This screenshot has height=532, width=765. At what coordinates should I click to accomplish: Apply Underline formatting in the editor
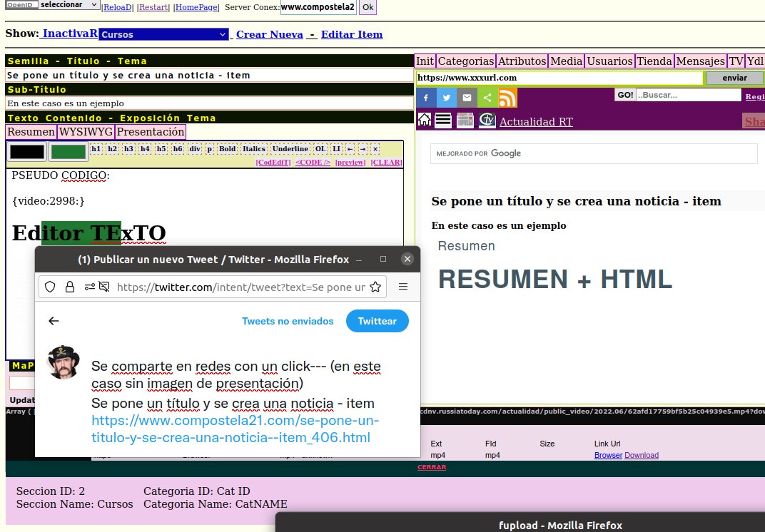click(x=290, y=149)
